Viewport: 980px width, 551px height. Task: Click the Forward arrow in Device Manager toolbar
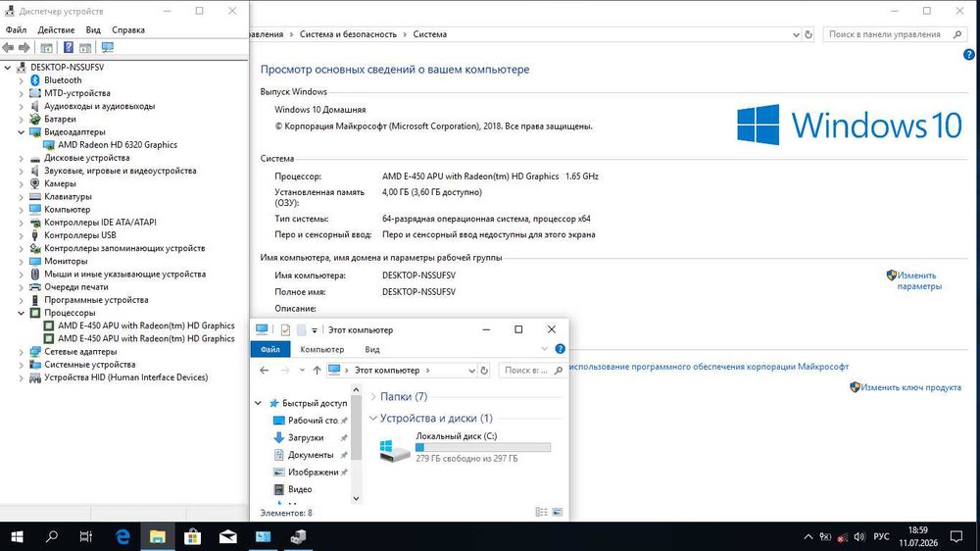click(x=24, y=47)
